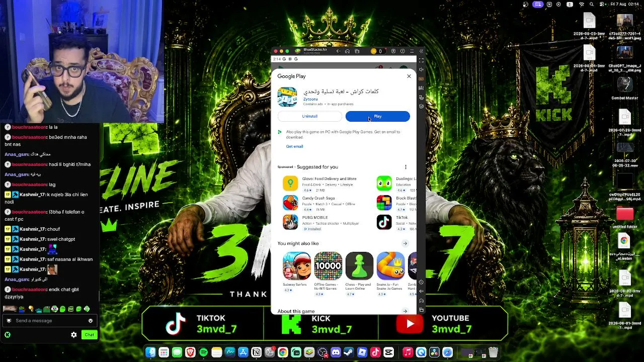Open Safari from the Dock
Viewport: 644px width, 362px height.
tap(447, 352)
